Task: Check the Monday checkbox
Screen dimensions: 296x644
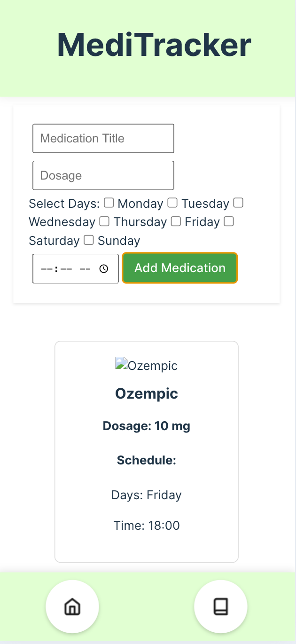Action: 109,203
